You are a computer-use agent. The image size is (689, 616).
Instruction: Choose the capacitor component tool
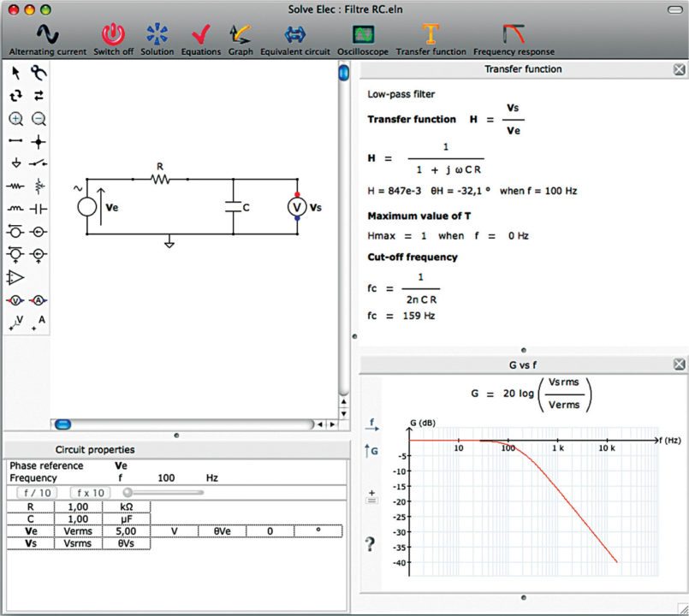coord(39,208)
